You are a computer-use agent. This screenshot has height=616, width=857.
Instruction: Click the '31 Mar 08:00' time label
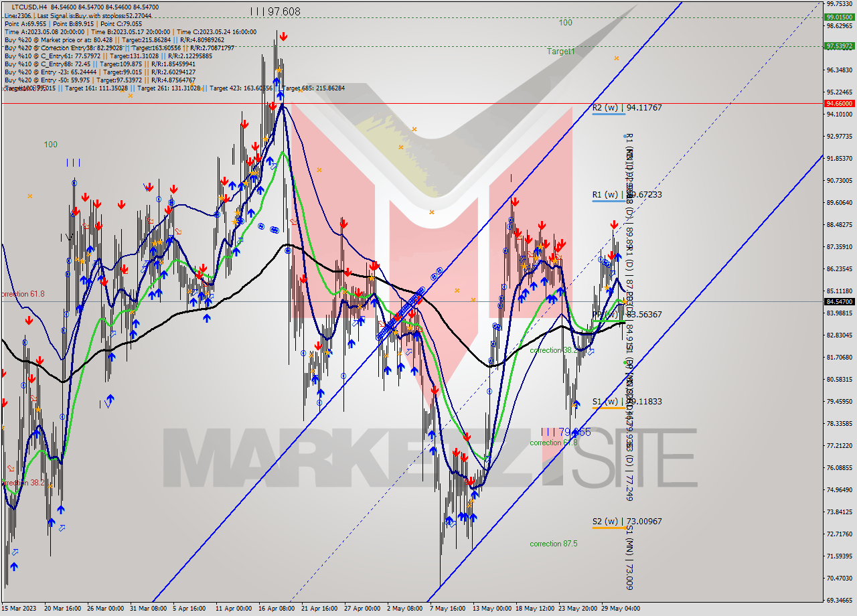pyautogui.click(x=150, y=609)
